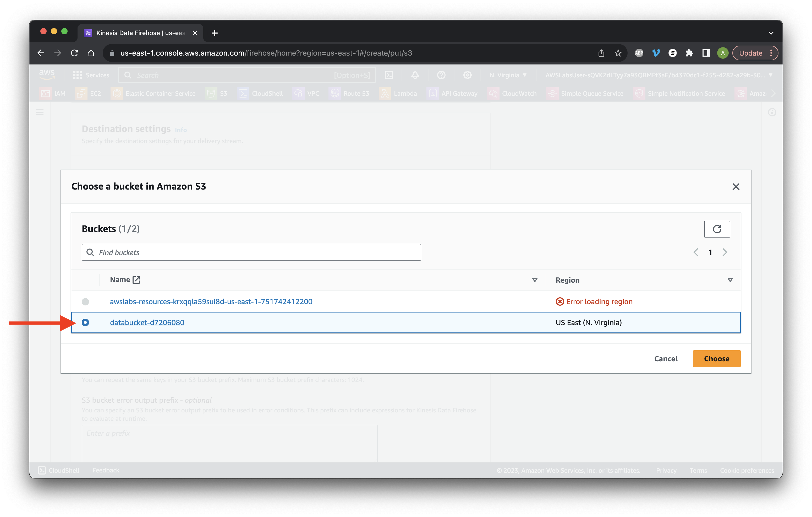Bookmark this page with star icon

[x=618, y=53]
